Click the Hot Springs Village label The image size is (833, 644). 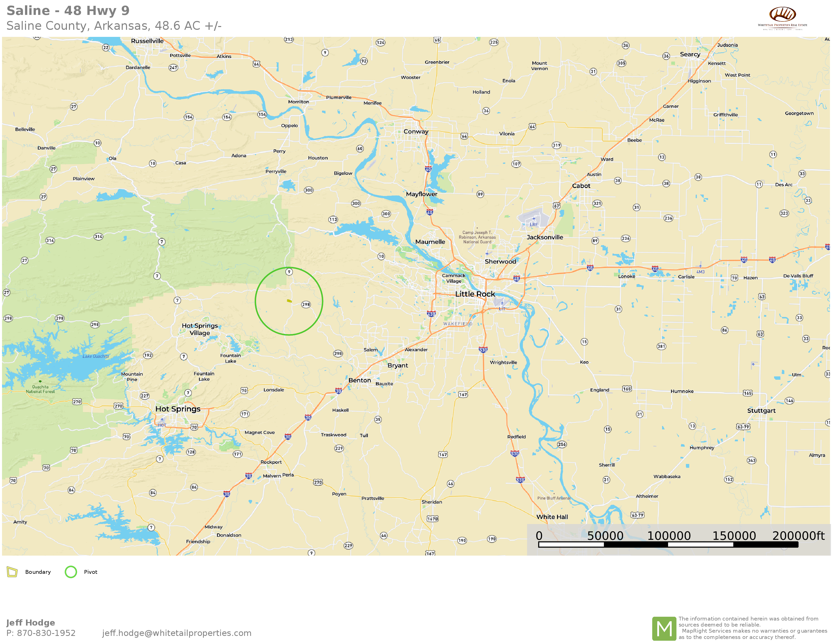[x=200, y=329]
